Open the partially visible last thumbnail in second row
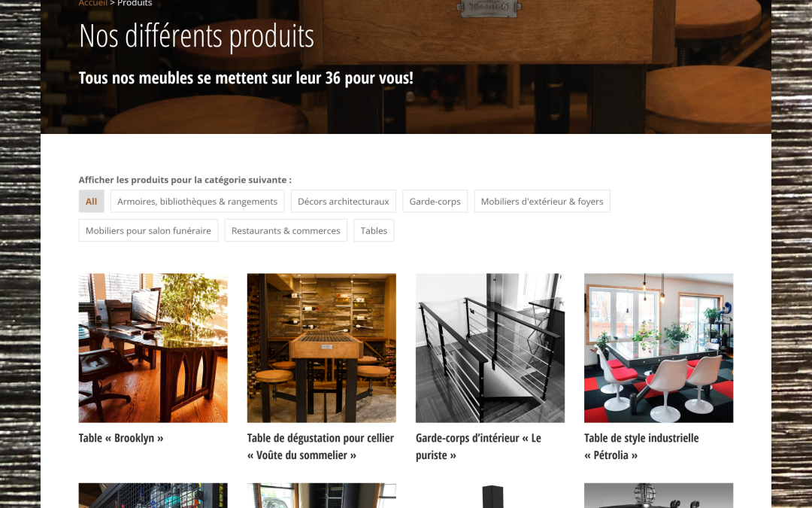Screen dimensions: 812x508 (659, 495)
